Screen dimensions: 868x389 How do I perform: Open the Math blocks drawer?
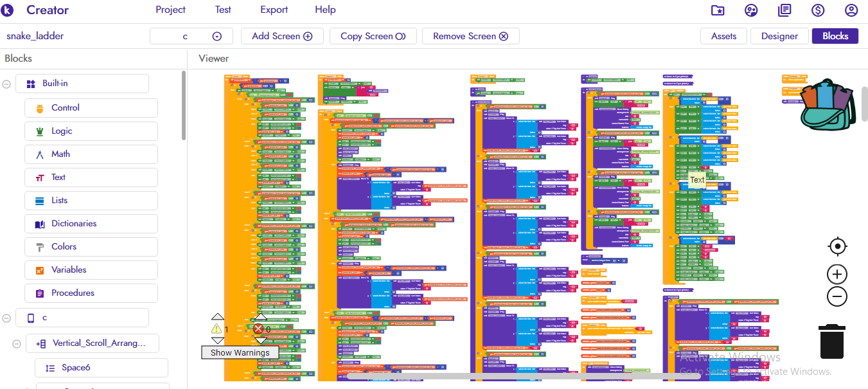91,154
